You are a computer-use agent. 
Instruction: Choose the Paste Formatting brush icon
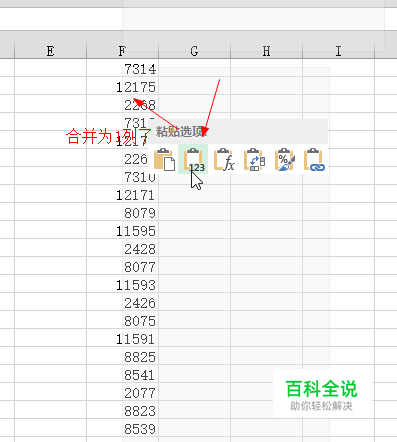click(284, 159)
